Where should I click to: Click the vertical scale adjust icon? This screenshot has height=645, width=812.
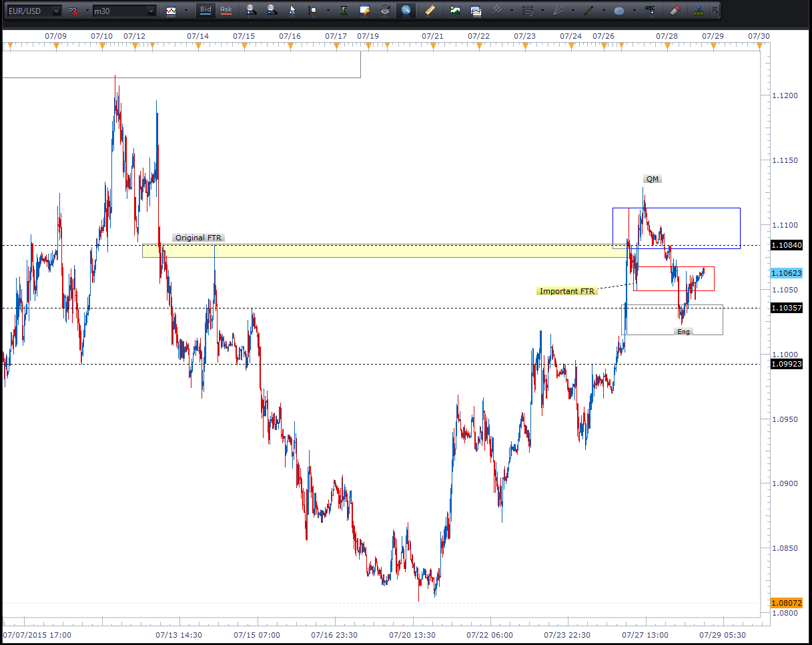point(343,11)
